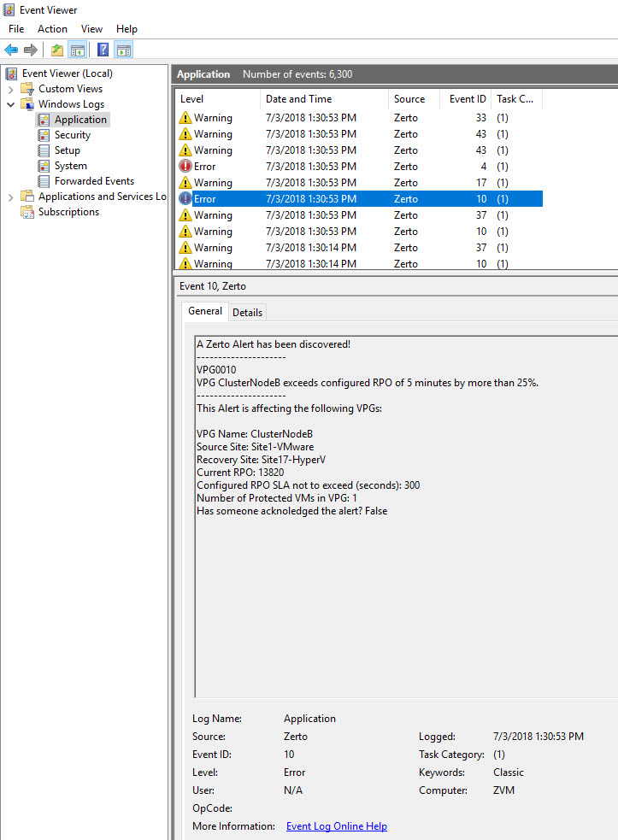The height and width of the screenshot is (840, 618).
Task: Click the Up one level folder icon
Action: coord(56,50)
